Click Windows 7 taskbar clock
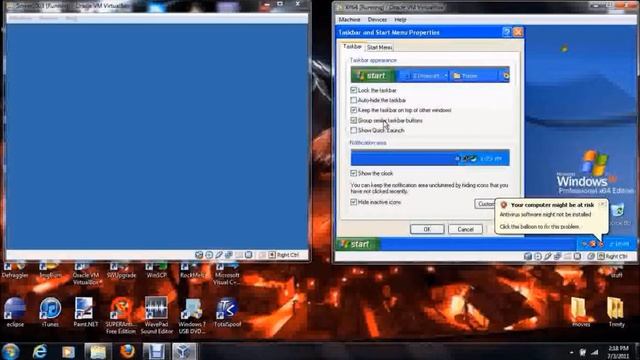The image size is (640, 360). click(618, 352)
